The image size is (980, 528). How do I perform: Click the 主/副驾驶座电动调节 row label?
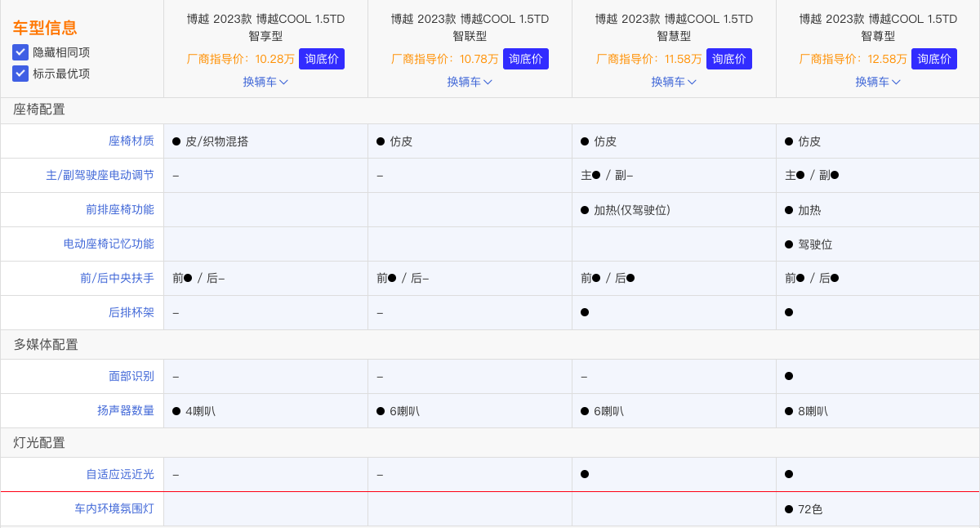point(100,175)
